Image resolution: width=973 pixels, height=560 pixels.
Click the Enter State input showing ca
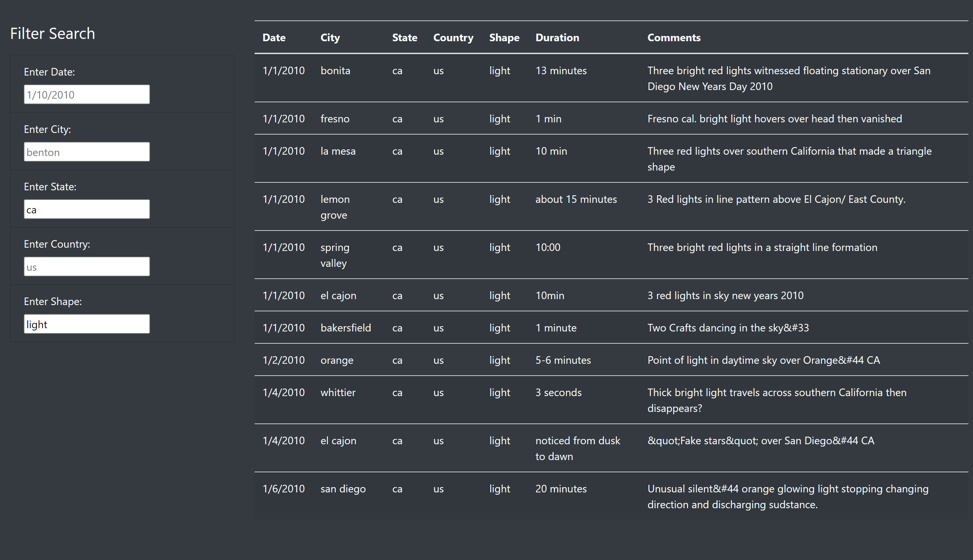86,209
